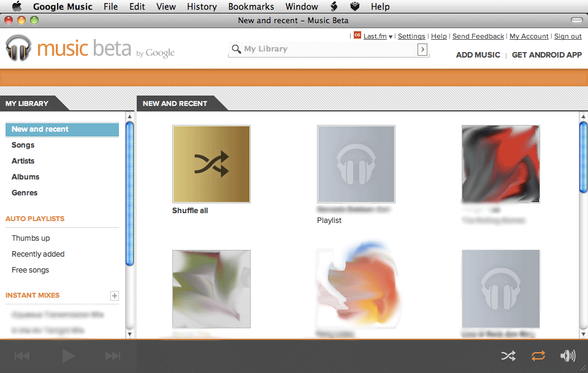This screenshot has width=588, height=373.
Task: Toggle repeat mode in player bar
Action: 538,356
